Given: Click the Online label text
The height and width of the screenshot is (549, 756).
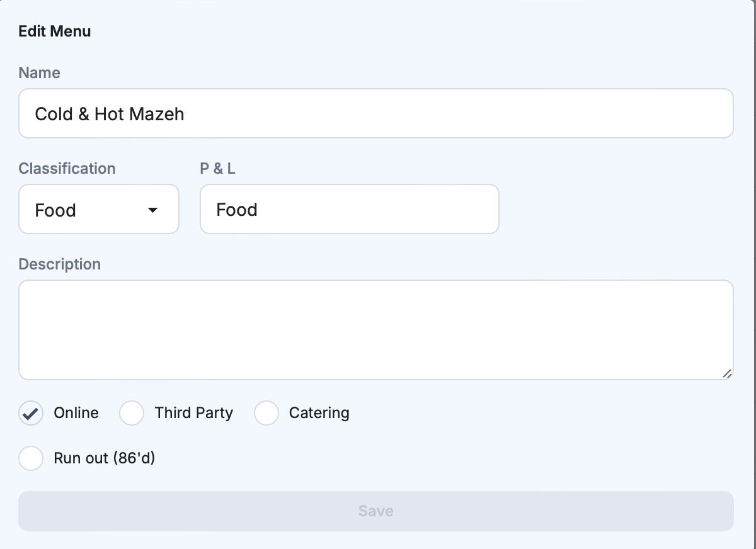Looking at the screenshot, I should pos(76,413).
